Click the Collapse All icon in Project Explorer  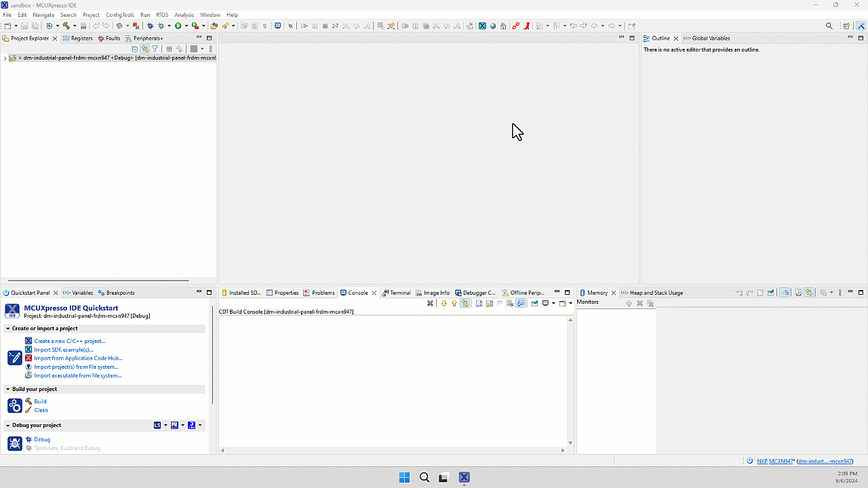point(134,49)
